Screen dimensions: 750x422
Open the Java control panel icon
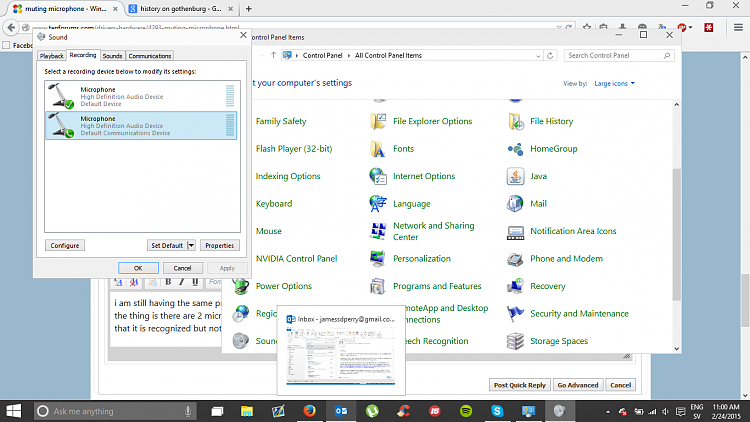coord(515,176)
